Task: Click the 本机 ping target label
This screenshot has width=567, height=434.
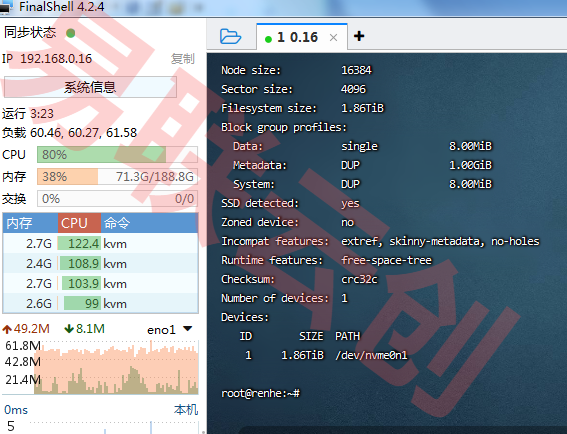Action: pyautogui.click(x=186, y=410)
